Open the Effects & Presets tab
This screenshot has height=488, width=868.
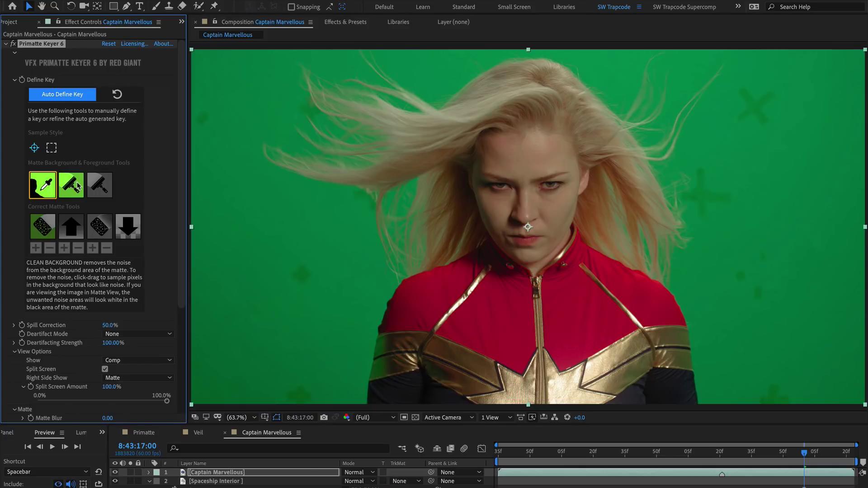point(345,22)
